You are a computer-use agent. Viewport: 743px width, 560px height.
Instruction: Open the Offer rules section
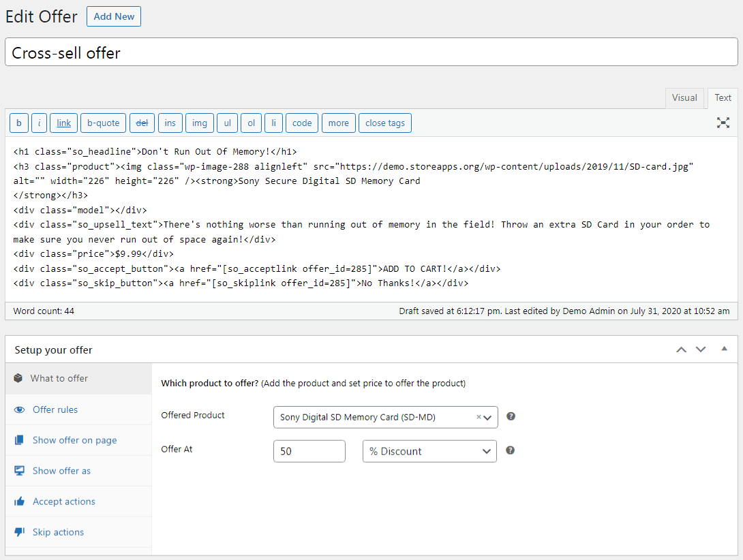78,410
